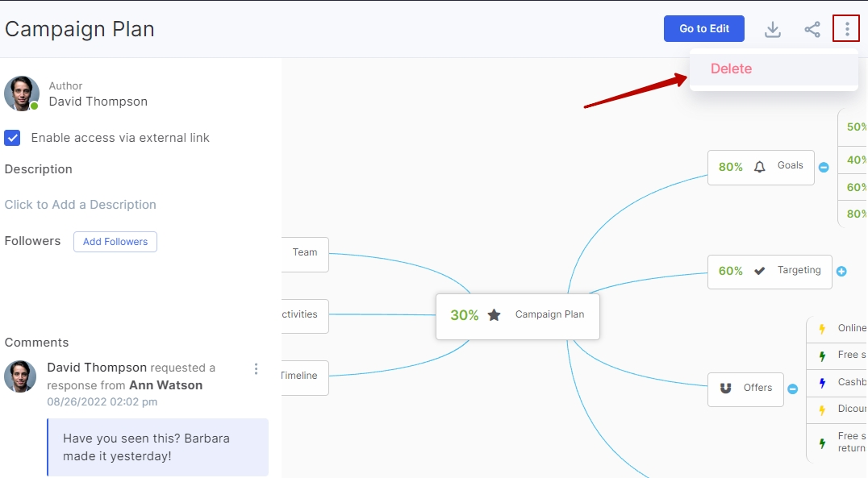Open comment options three-dot menu

[256, 369]
